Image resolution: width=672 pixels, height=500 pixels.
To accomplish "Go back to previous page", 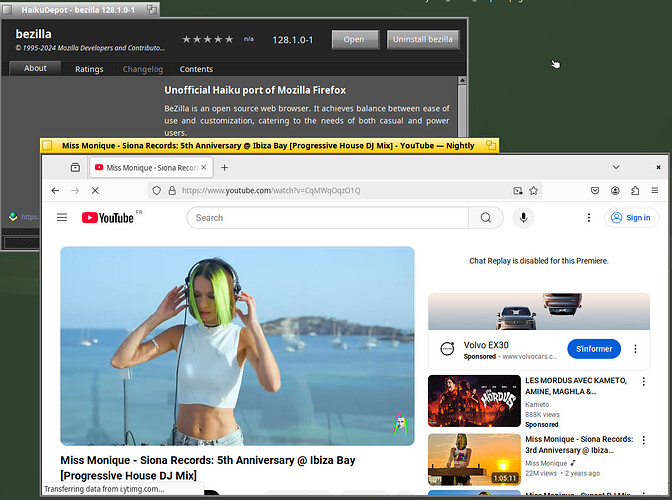I will click(x=55, y=191).
